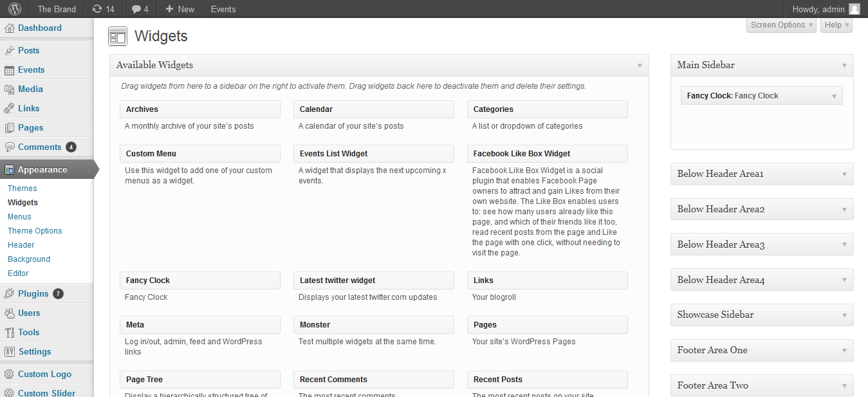868x397 pixels.
Task: Click the WordPress logo icon
Action: tap(15, 9)
